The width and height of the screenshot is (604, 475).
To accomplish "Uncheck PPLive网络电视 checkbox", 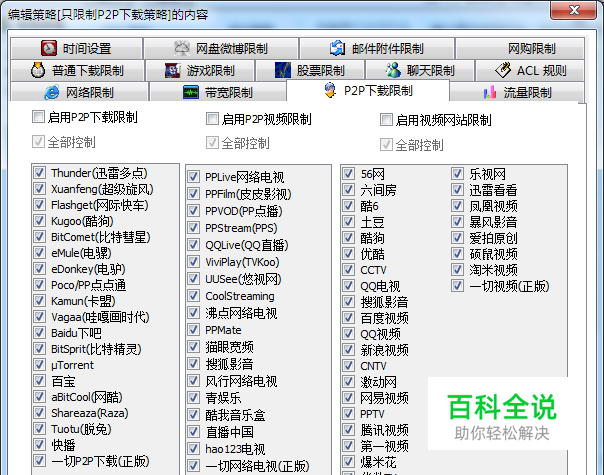I will [193, 176].
